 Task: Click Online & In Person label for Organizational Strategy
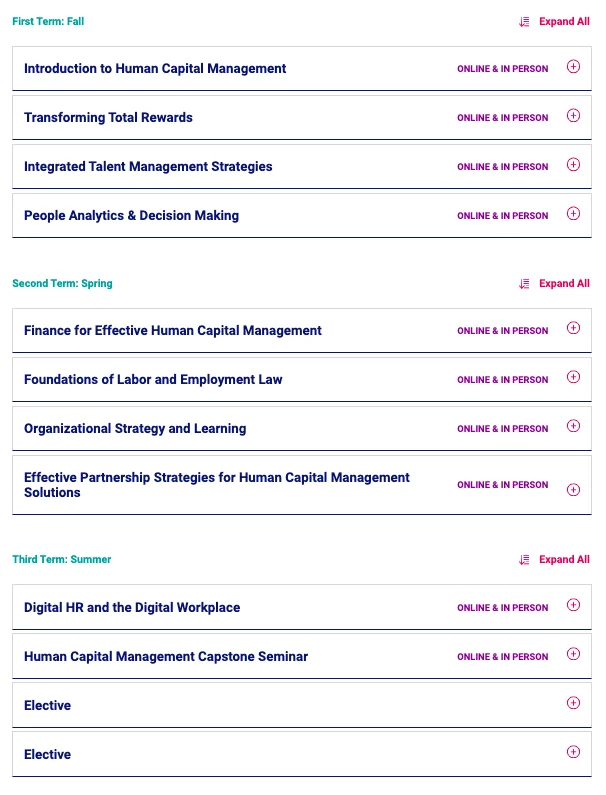(502, 429)
